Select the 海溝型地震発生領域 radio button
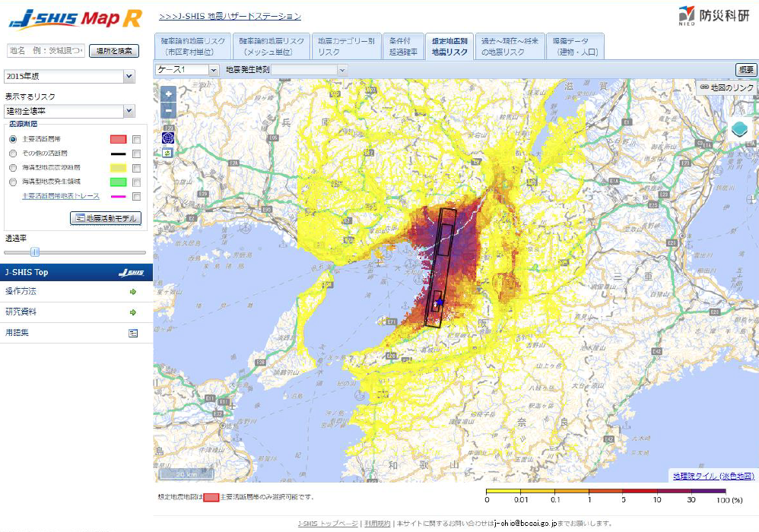759x532 pixels. (x=13, y=182)
